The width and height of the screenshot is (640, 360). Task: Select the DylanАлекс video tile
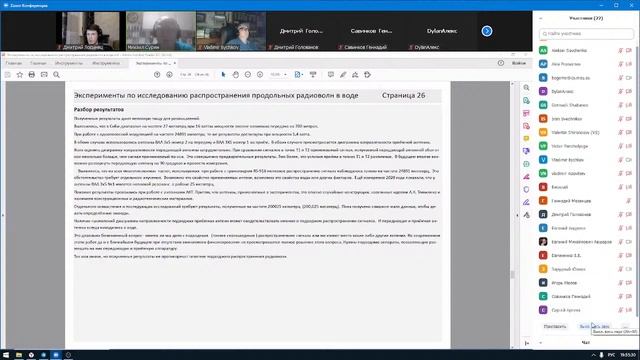pyautogui.click(x=442, y=31)
